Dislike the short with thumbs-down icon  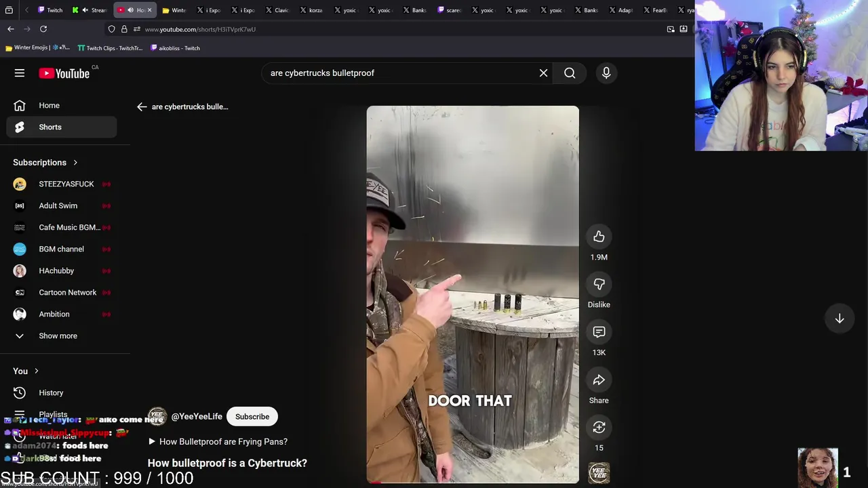click(599, 284)
